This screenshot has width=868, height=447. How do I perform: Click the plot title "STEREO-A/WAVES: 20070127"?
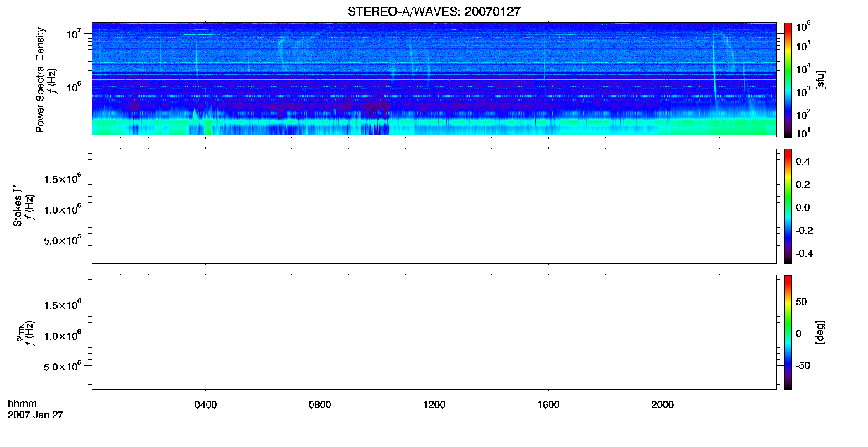(434, 12)
